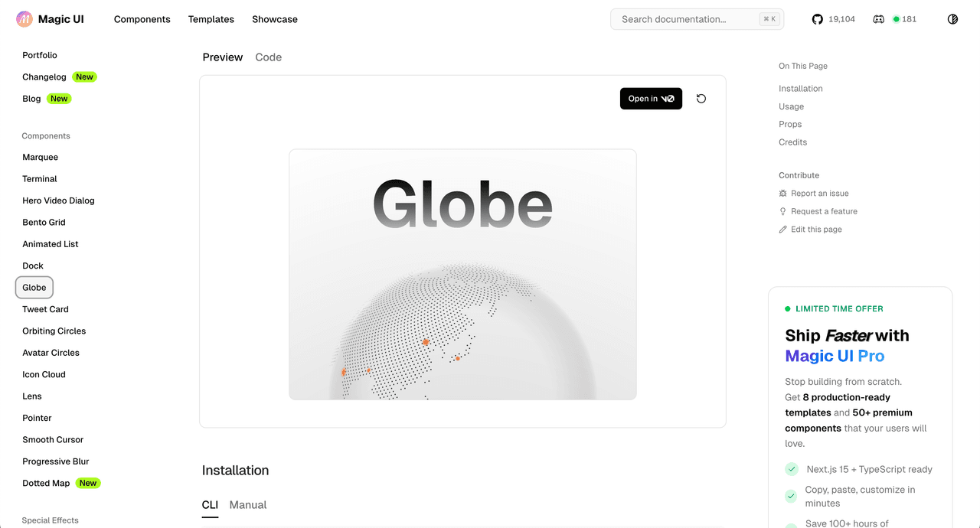Open the GitHub repository icon

click(818, 19)
